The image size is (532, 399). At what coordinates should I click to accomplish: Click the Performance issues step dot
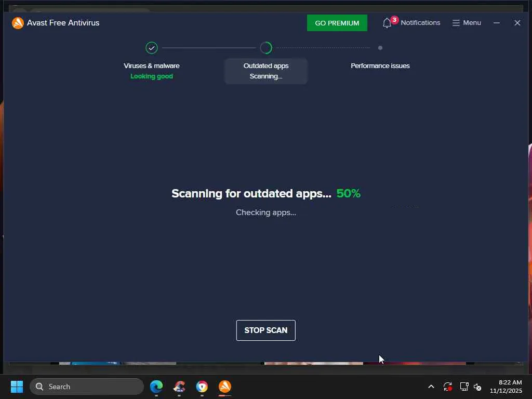coord(380,48)
